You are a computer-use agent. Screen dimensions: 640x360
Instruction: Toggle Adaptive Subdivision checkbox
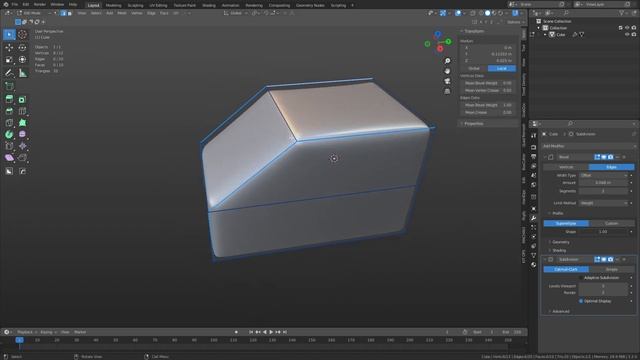581,278
